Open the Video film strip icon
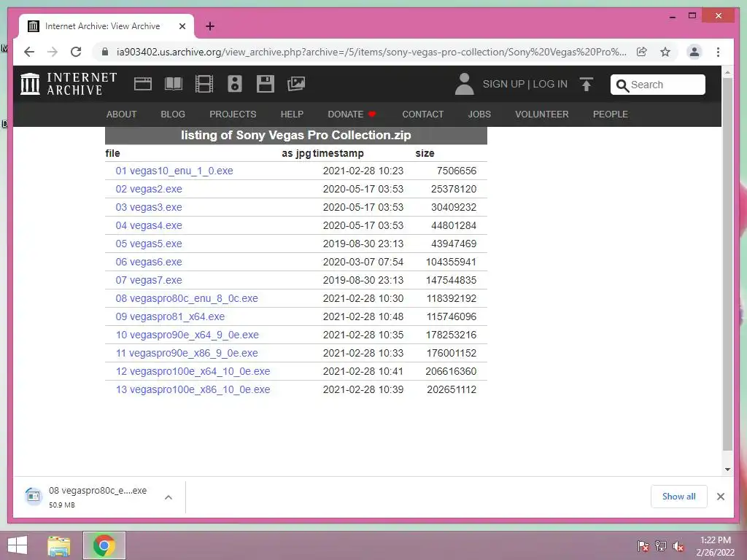Viewport: 747px width, 560px height. (204, 84)
